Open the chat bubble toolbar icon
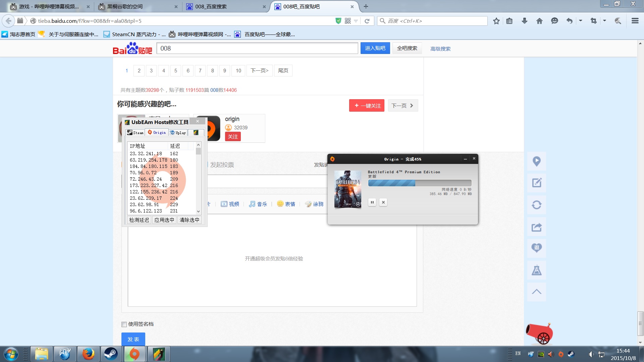 click(554, 21)
